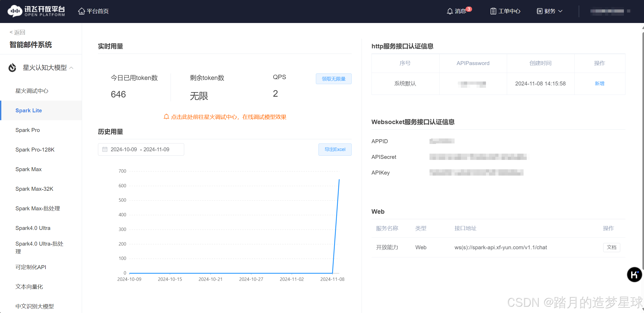The width and height of the screenshot is (644, 313).
Task: Click the iFlytek Open Platform logo
Action: (36, 11)
